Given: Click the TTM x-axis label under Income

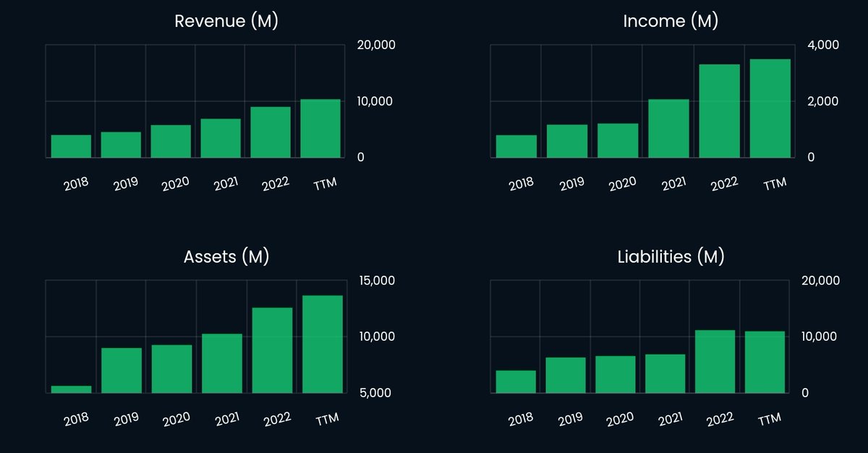Looking at the screenshot, I should point(775,184).
